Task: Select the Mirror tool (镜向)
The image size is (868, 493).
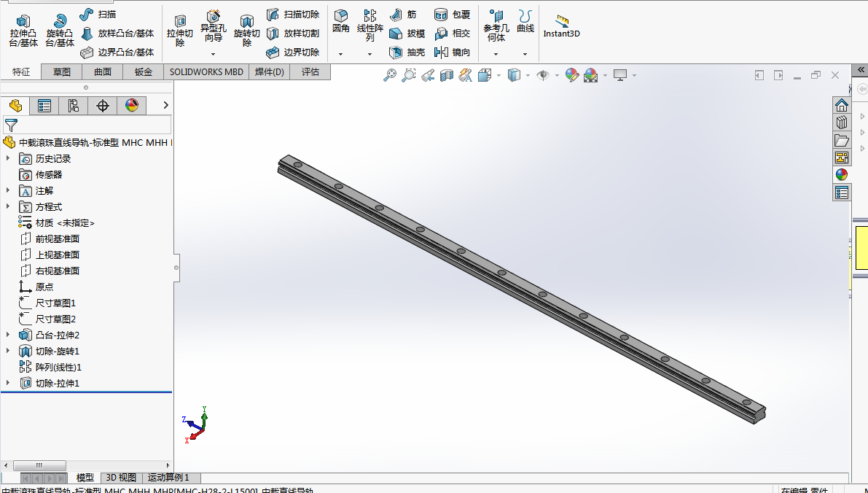Action: [453, 52]
